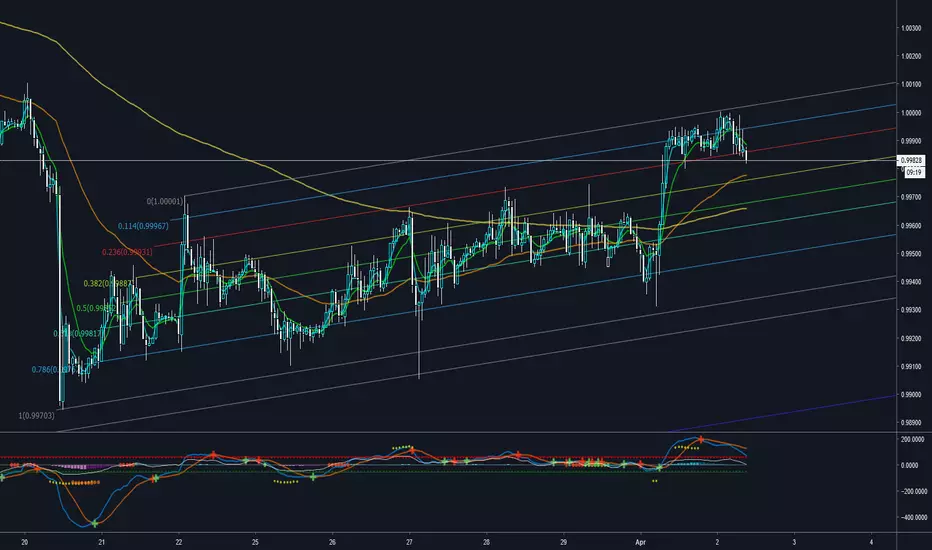Screen dimensions: 932x550
Task: Select the green Fibonacci label 0.5
Action: pyautogui.click(x=96, y=309)
